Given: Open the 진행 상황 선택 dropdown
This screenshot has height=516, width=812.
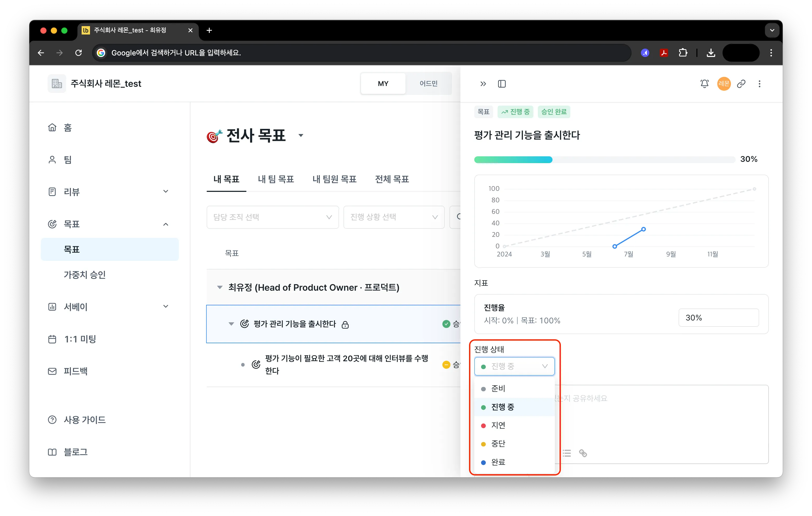Looking at the screenshot, I should click(x=393, y=217).
